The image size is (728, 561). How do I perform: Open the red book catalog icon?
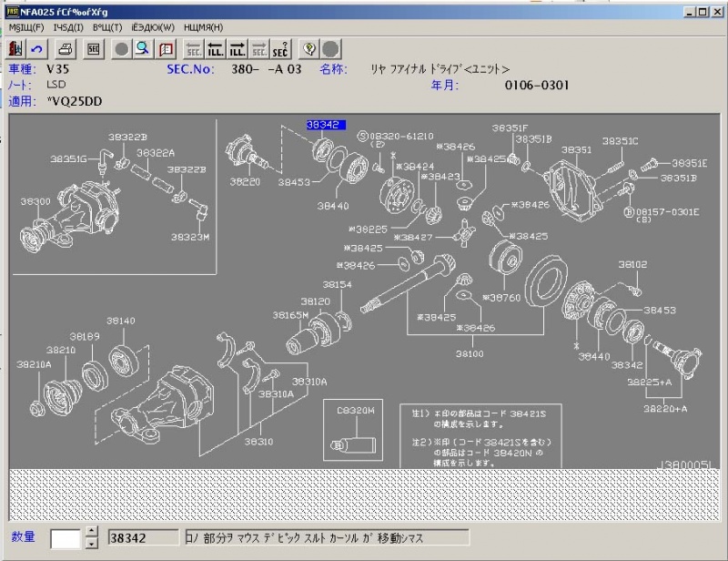166,48
